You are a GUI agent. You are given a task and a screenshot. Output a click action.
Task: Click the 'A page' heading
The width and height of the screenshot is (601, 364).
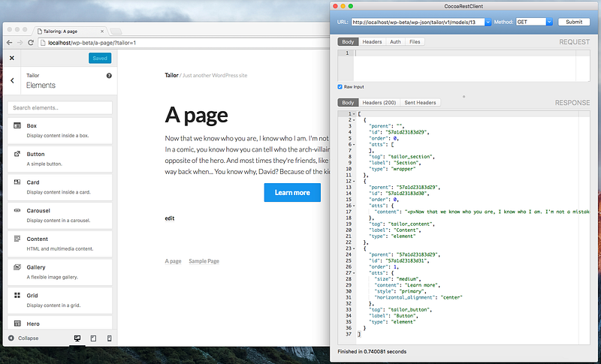pyautogui.click(x=196, y=115)
